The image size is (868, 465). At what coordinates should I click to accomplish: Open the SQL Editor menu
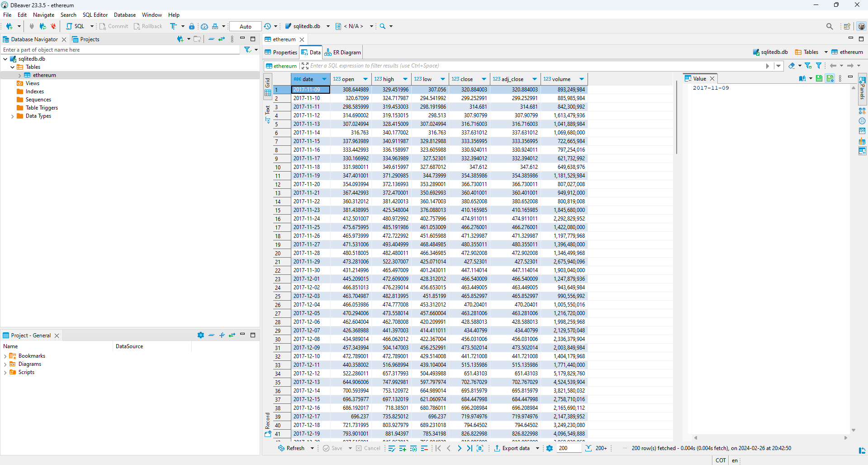(x=95, y=15)
